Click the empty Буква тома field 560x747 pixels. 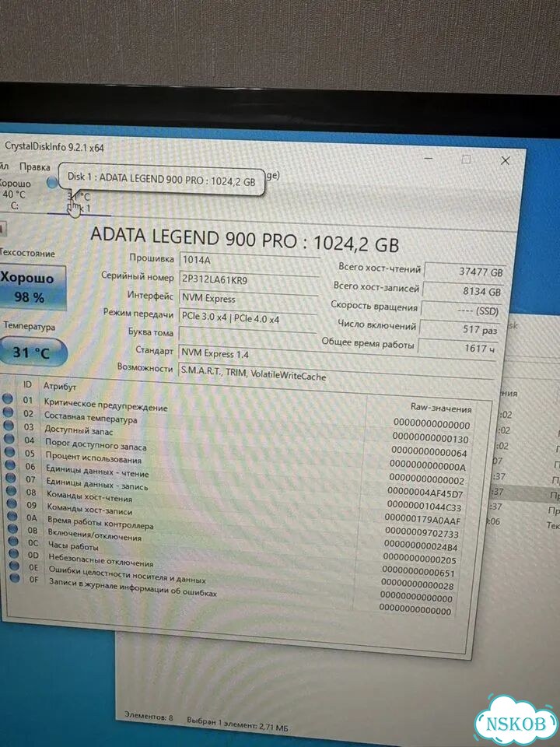[247, 336]
